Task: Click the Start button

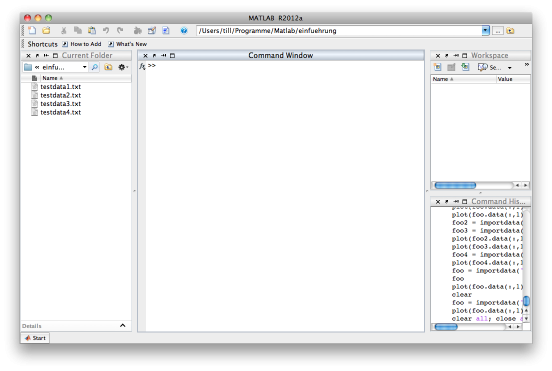Action: point(35,338)
